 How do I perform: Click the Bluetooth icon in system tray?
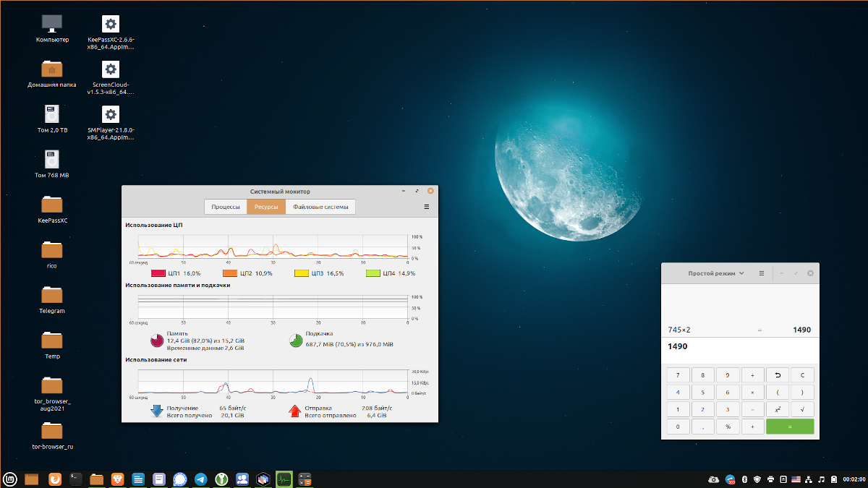click(x=744, y=479)
